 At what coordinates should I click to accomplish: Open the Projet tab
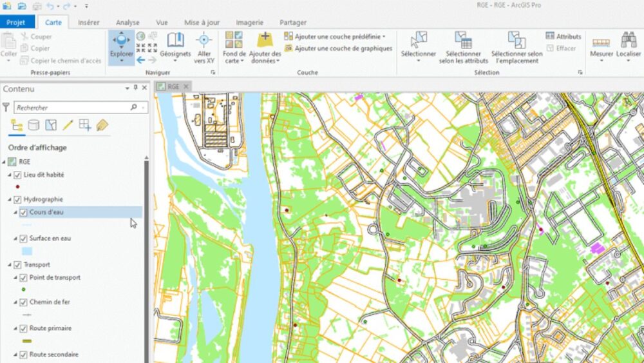tap(17, 22)
